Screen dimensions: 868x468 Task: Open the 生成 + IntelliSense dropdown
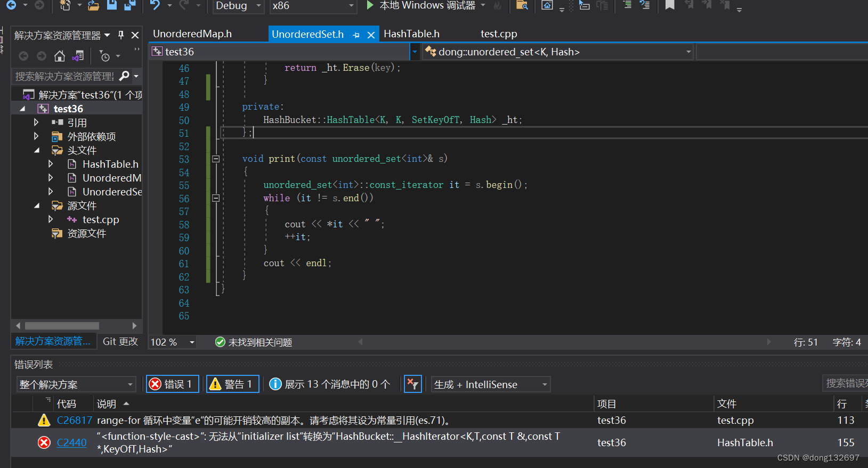(491, 384)
